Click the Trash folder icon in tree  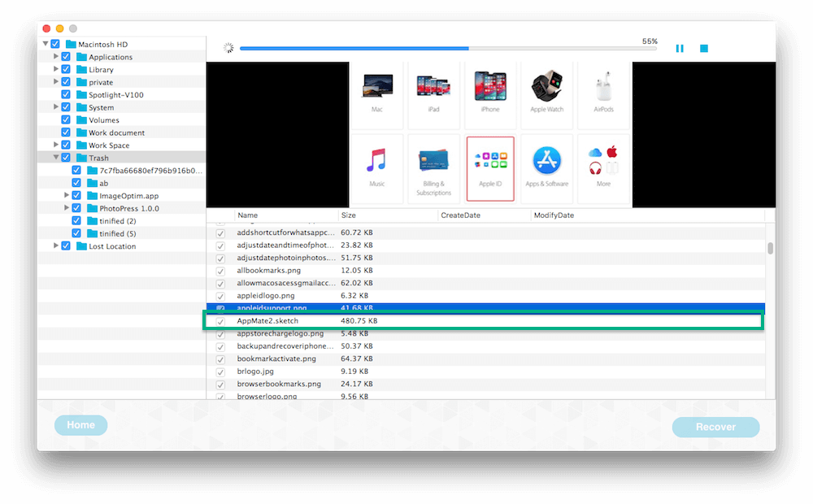point(81,158)
